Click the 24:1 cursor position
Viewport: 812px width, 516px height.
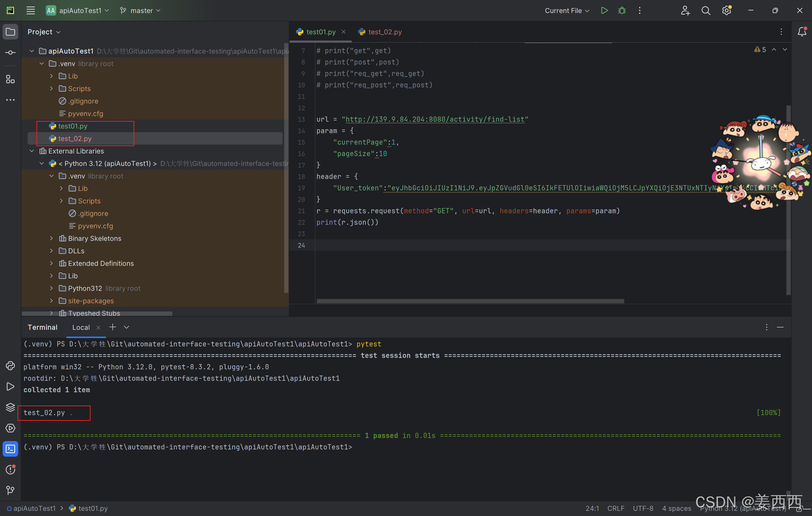point(592,508)
